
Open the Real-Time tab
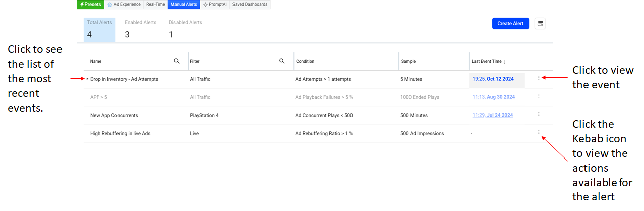click(155, 5)
